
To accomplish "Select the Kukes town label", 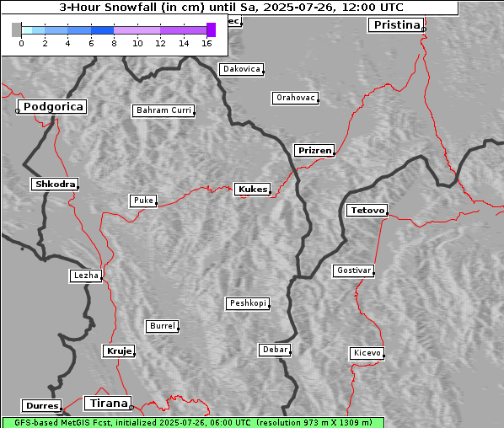I will 253,190.
